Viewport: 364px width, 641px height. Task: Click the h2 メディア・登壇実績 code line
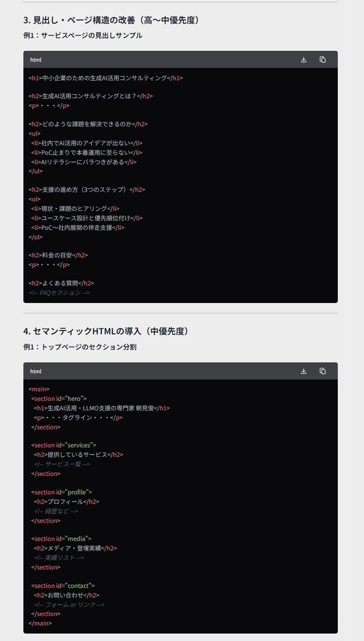pos(75,548)
